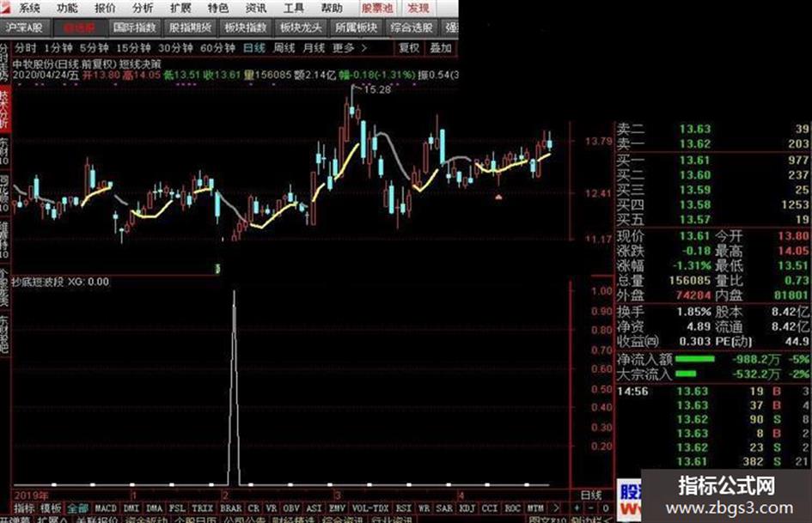Switch to the 国际指数 tab
This screenshot has width=812, height=523.
coord(135,27)
